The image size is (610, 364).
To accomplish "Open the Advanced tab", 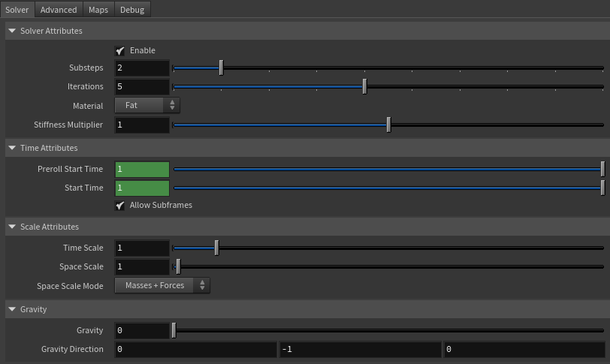I will click(x=59, y=9).
